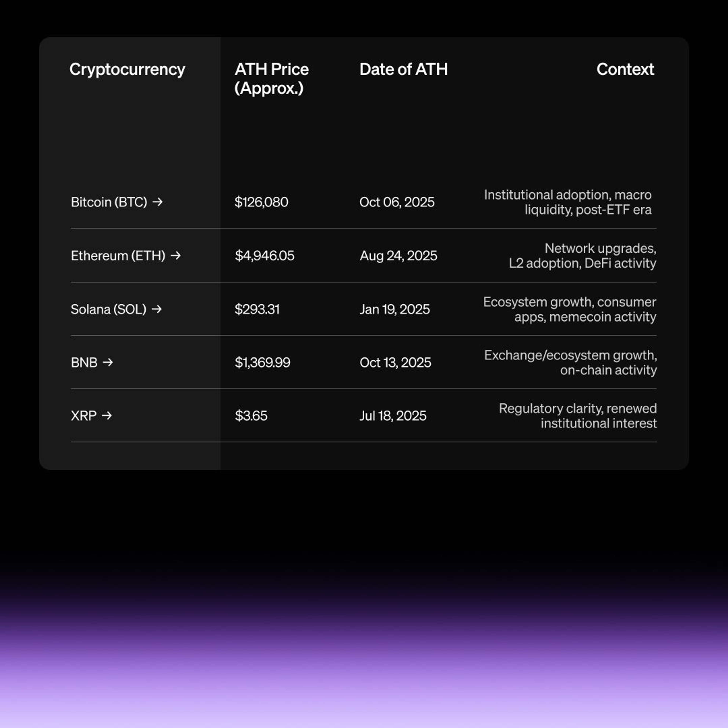The width and height of the screenshot is (728, 728).
Task: Click the arrow beside BNB
Action: pos(108,362)
